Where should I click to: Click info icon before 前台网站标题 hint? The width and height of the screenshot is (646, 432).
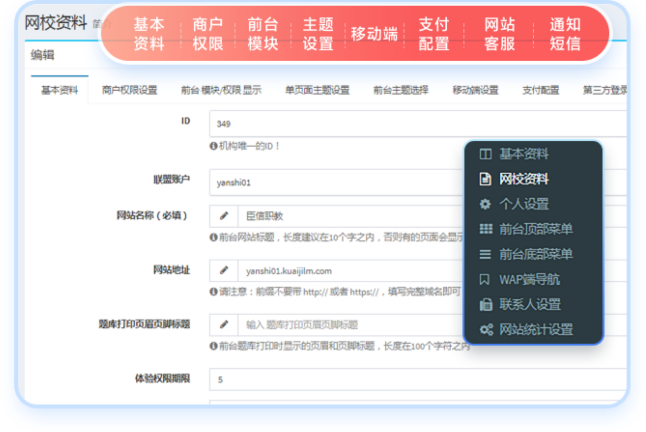point(213,237)
